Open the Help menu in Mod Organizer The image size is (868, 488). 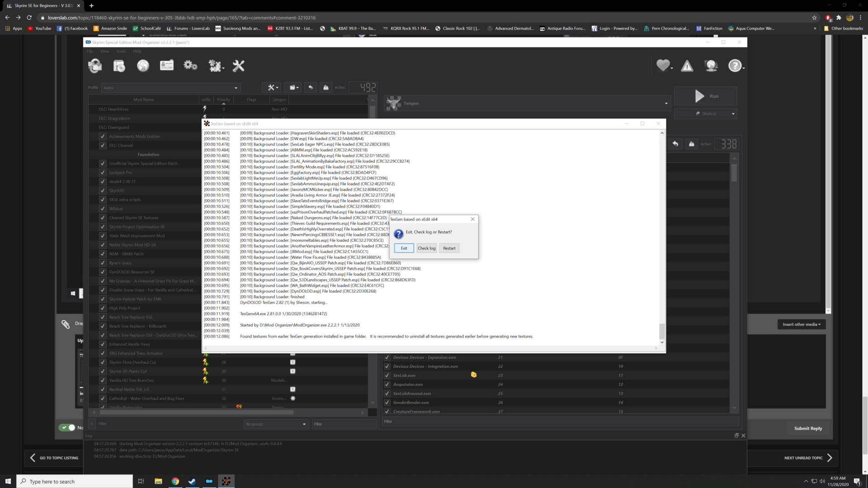tap(137, 51)
